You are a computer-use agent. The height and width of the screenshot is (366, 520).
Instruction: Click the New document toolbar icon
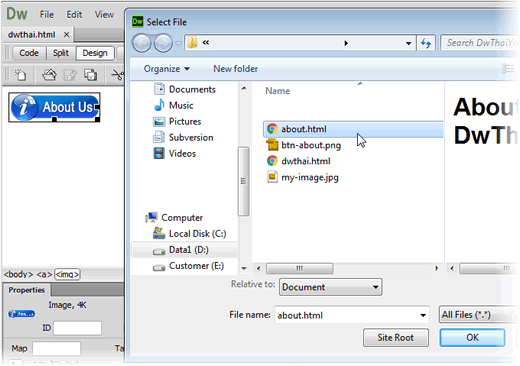tap(20, 74)
